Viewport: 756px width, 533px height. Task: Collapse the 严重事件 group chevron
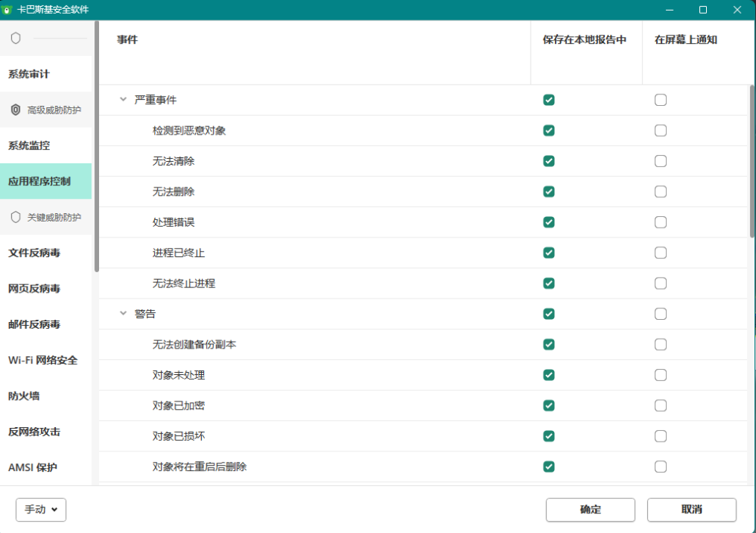123,100
